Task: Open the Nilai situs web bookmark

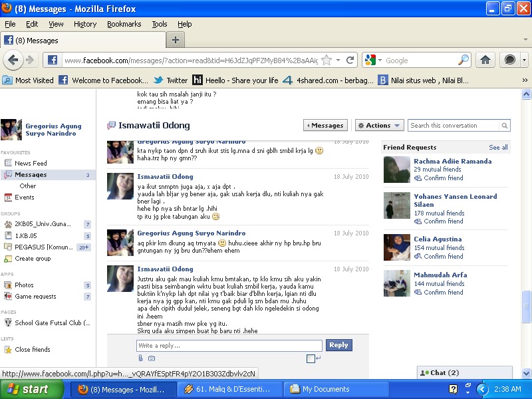Action: click(x=424, y=80)
